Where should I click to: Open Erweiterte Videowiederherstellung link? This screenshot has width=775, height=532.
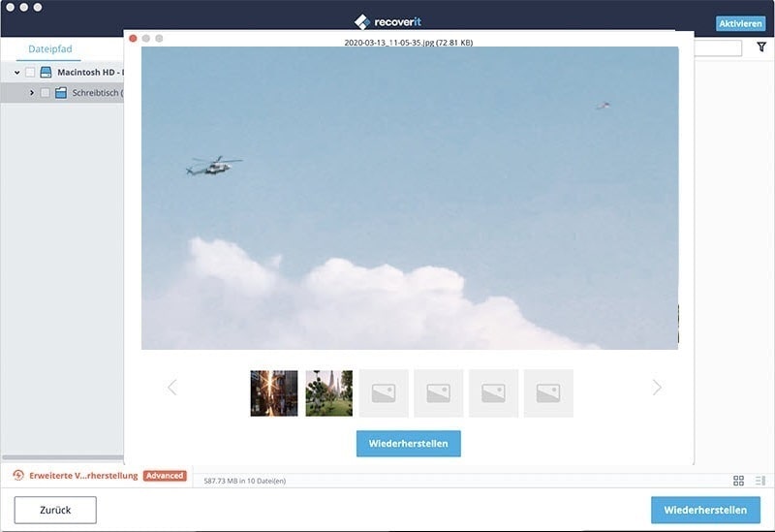point(83,476)
